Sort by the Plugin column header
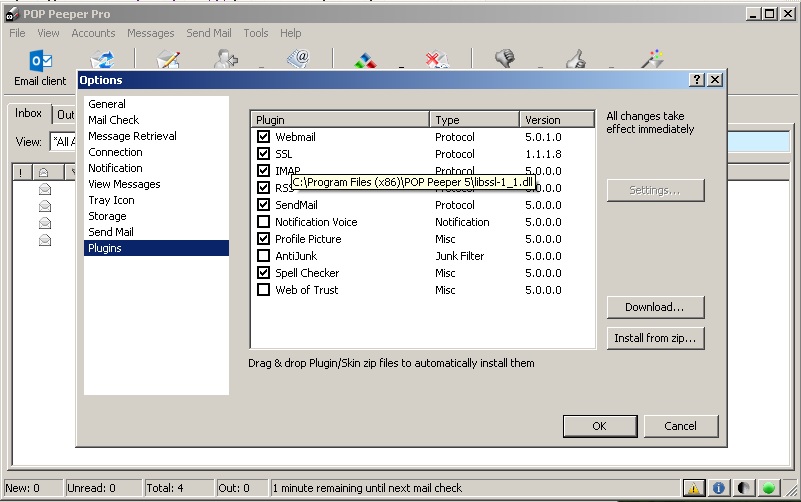 [x=340, y=120]
